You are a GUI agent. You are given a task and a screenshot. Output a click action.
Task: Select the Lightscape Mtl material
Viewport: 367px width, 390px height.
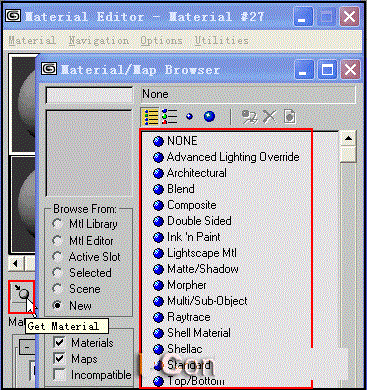point(195,253)
